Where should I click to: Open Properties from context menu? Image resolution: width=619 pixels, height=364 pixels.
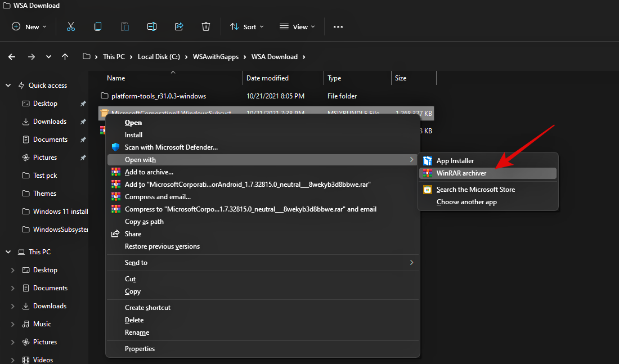pyautogui.click(x=140, y=349)
